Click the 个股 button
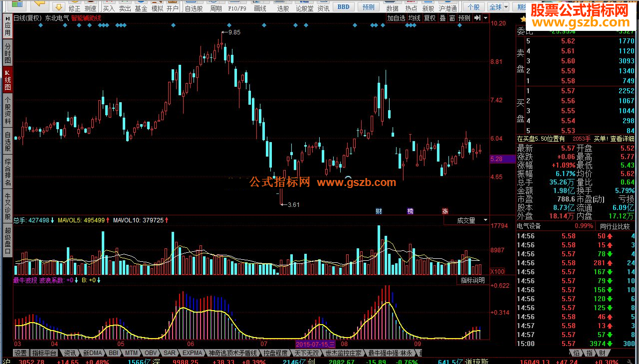639x364 pixels. tap(473, 7)
